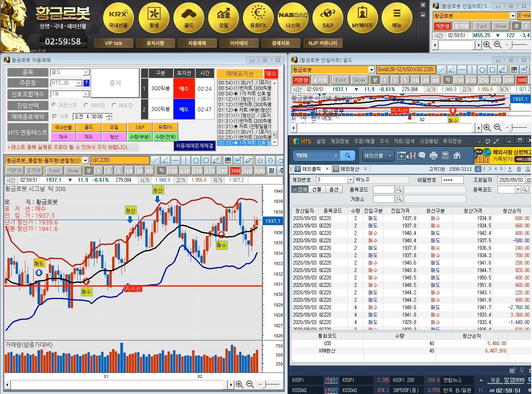Toggle 옵션 filter in HTS window
Screen dimensions: 532x394
pos(334,189)
